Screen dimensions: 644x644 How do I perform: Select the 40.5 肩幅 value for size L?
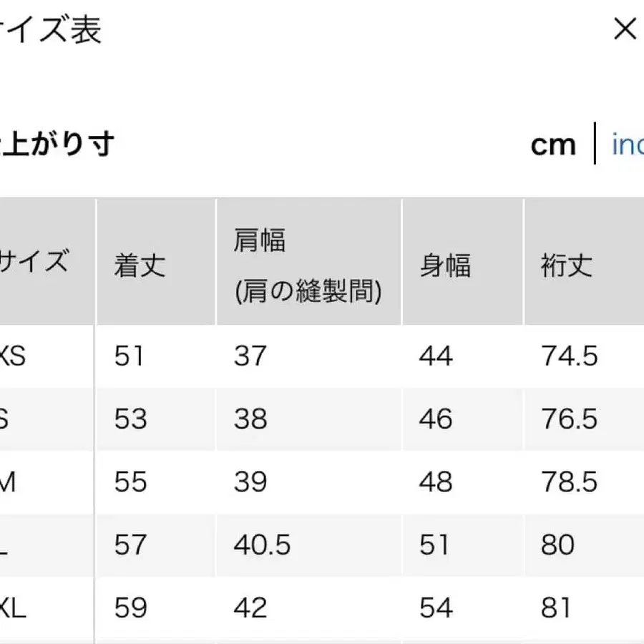click(260, 545)
